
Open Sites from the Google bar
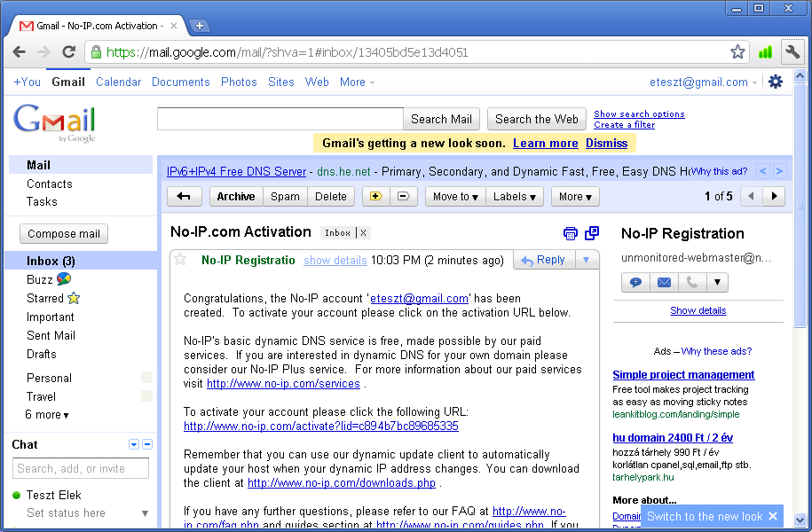pyautogui.click(x=280, y=82)
